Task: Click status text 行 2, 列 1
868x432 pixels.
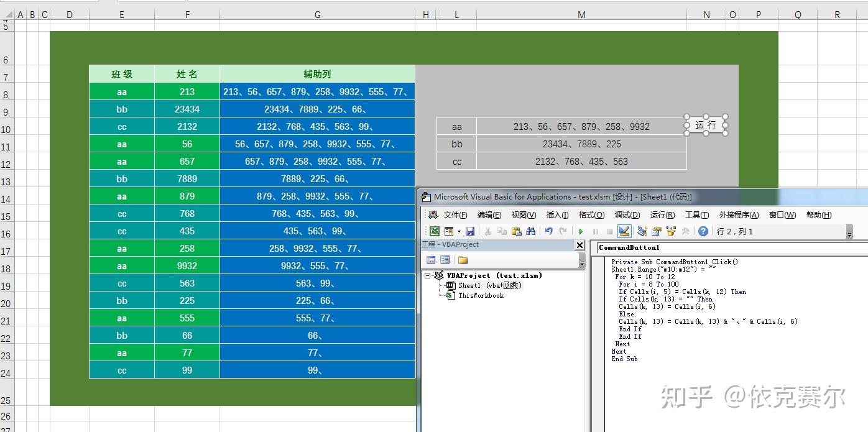Action: 735,231
